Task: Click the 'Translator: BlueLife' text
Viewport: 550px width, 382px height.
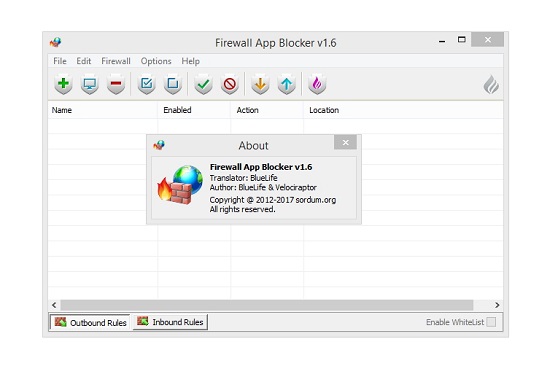Action: pos(243,178)
